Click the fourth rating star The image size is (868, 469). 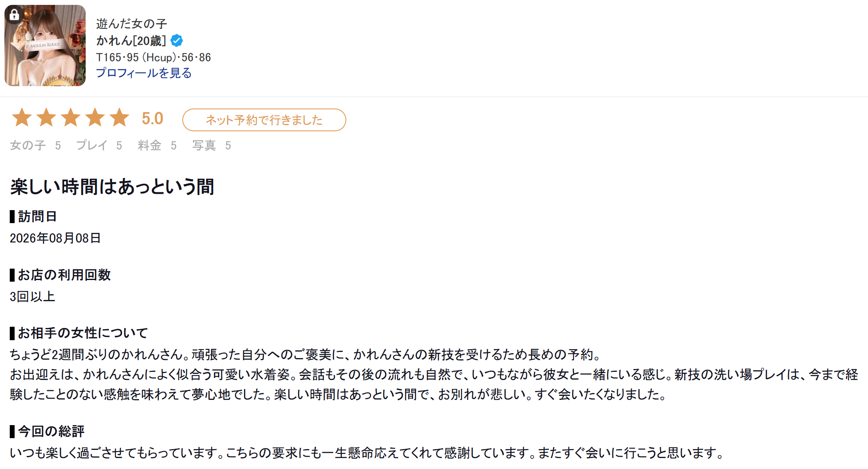point(95,117)
